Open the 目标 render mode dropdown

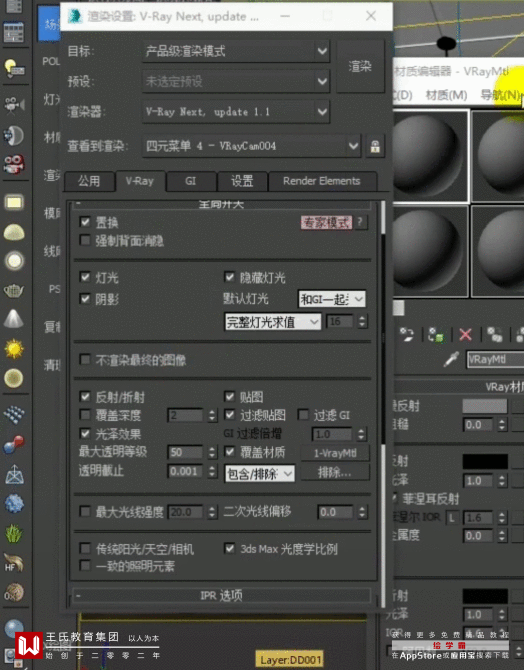236,51
